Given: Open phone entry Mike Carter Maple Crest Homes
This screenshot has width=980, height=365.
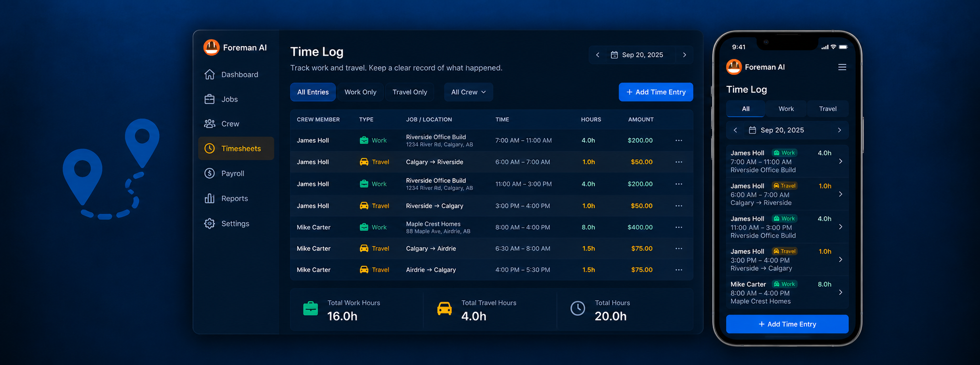Looking at the screenshot, I should click(x=787, y=292).
